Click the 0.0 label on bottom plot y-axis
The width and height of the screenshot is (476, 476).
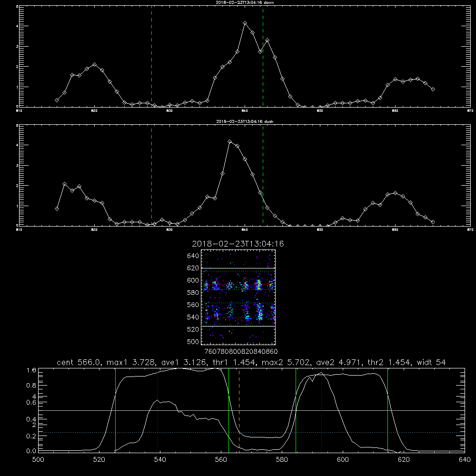point(31,451)
